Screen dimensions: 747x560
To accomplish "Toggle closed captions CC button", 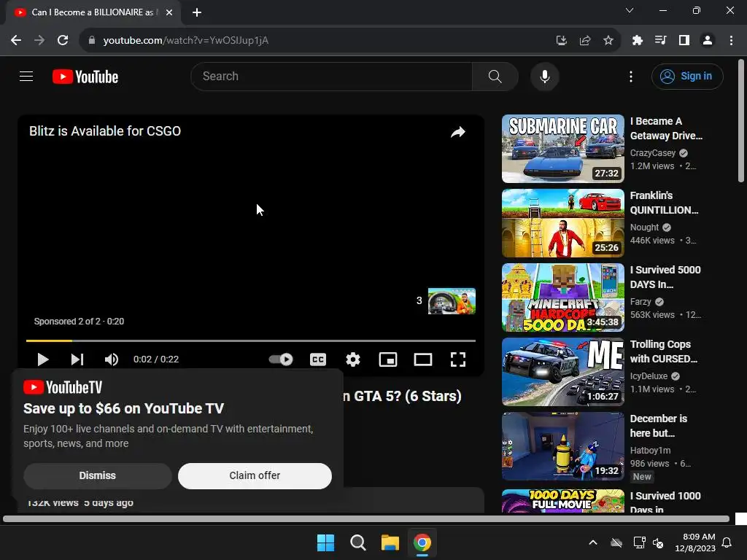I will pos(318,359).
